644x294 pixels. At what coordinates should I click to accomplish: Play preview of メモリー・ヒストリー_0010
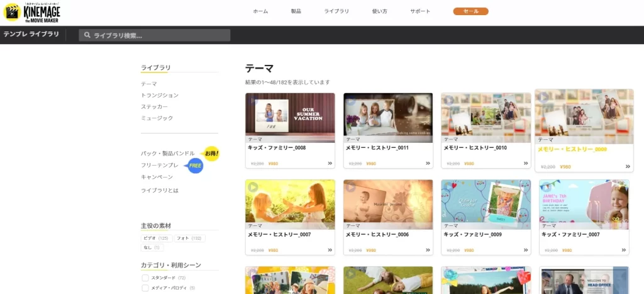coord(449,101)
